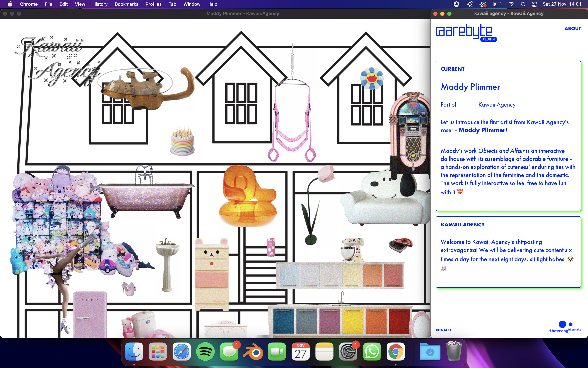Open the Downloads folder in the dock

click(x=430, y=352)
